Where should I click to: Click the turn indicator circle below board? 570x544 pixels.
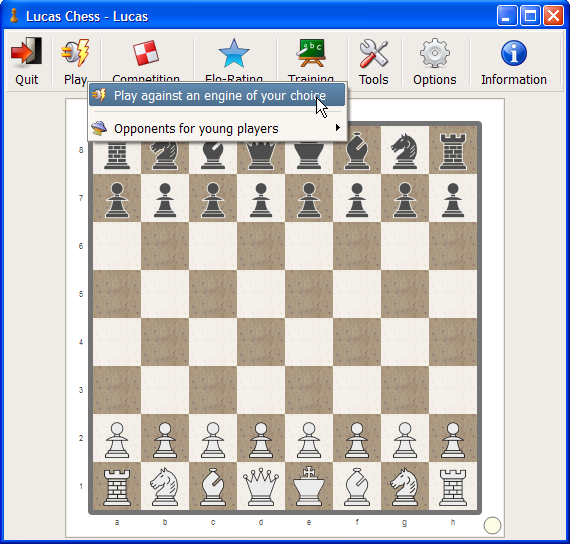tap(492, 525)
